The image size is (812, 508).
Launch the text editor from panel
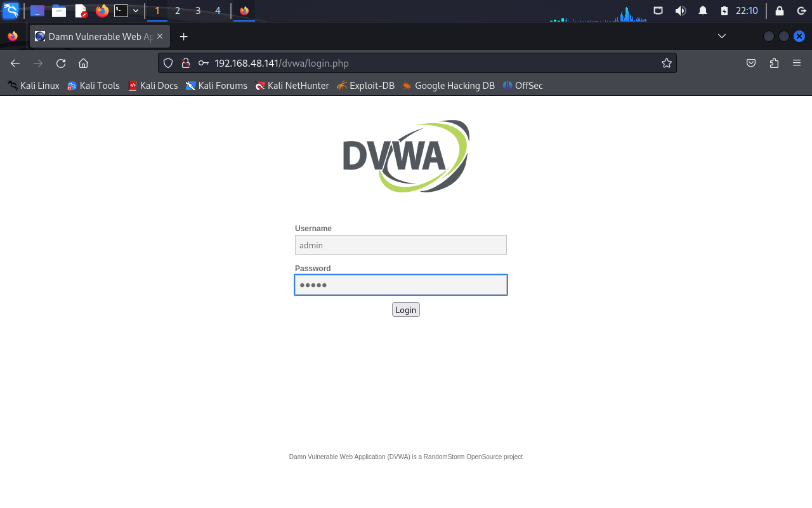click(x=81, y=11)
